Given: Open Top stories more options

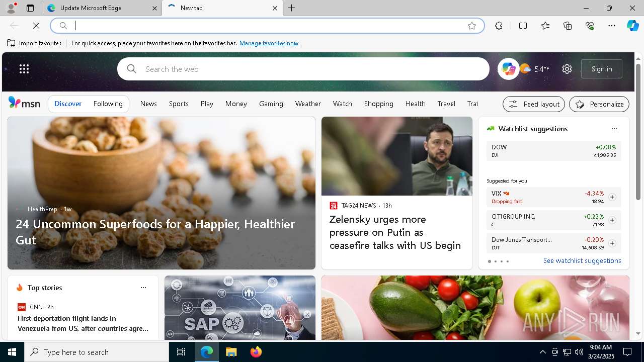Looking at the screenshot, I should [143, 288].
